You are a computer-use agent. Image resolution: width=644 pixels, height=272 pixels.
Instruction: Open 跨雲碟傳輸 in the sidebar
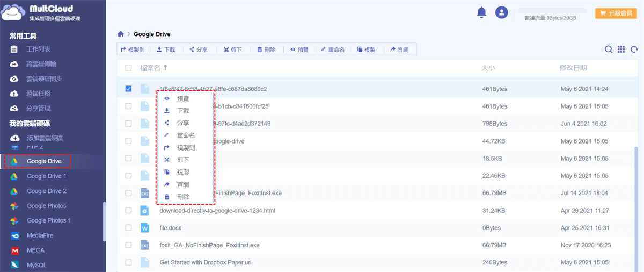point(41,64)
